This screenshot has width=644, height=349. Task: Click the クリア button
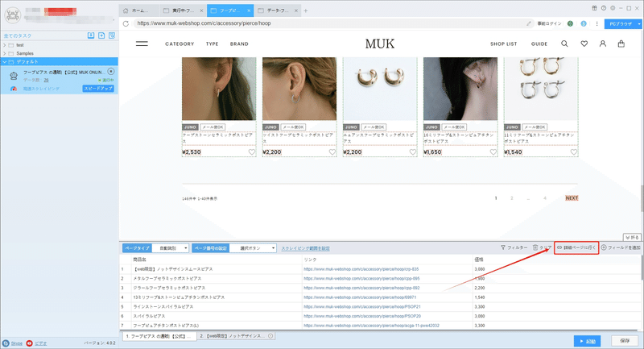(542, 247)
